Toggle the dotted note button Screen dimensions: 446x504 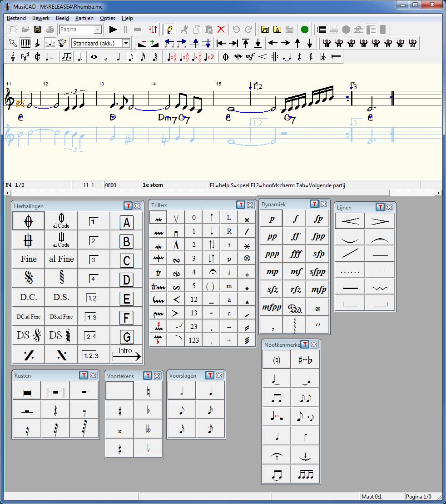click(x=80, y=57)
